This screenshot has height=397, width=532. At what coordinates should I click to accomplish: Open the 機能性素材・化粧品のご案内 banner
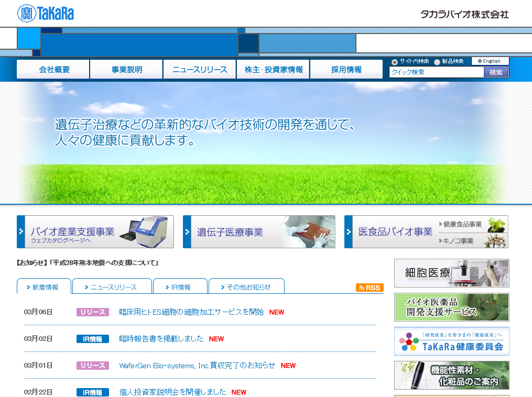click(452, 376)
